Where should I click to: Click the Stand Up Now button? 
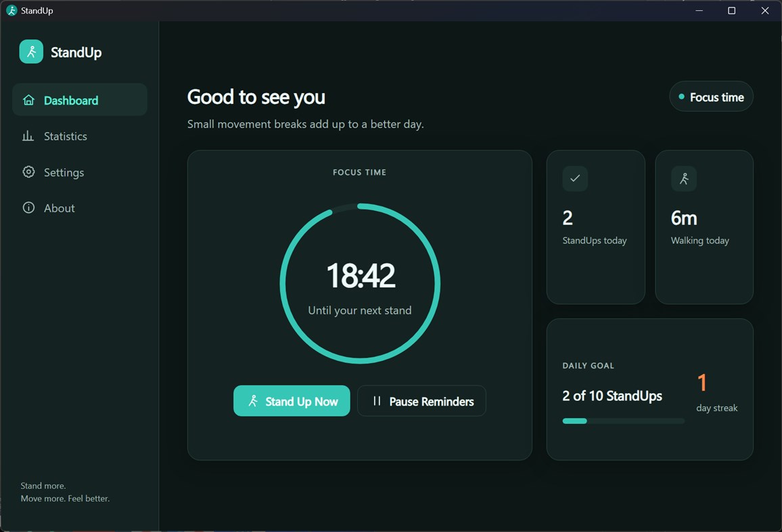click(x=292, y=401)
